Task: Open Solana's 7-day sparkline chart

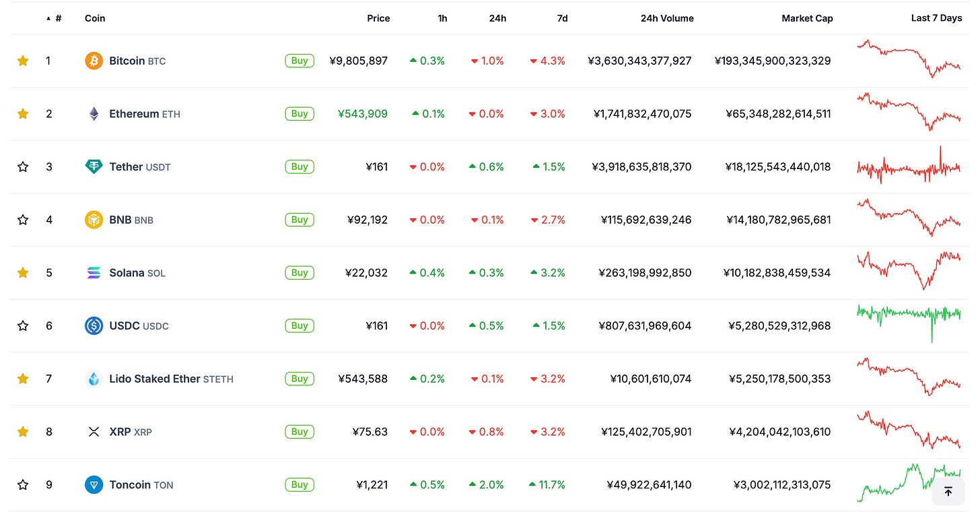Action: coord(909,271)
